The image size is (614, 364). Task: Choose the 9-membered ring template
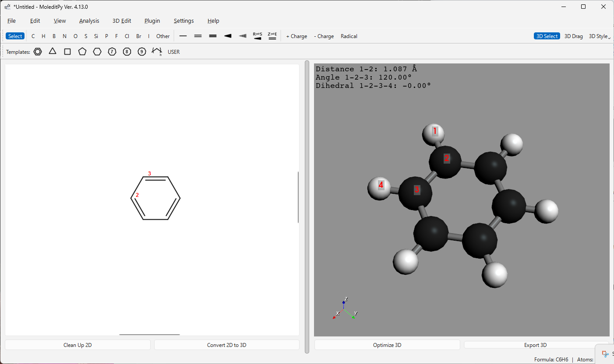tap(142, 52)
